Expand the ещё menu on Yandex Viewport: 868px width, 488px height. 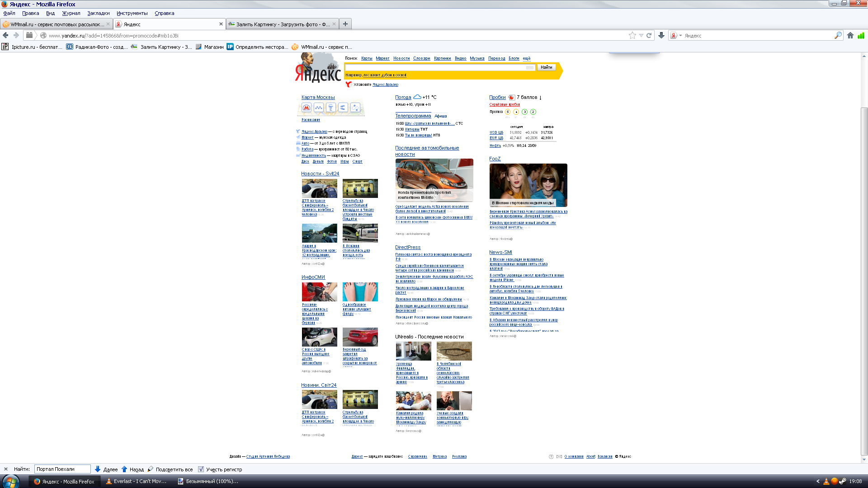click(x=527, y=58)
